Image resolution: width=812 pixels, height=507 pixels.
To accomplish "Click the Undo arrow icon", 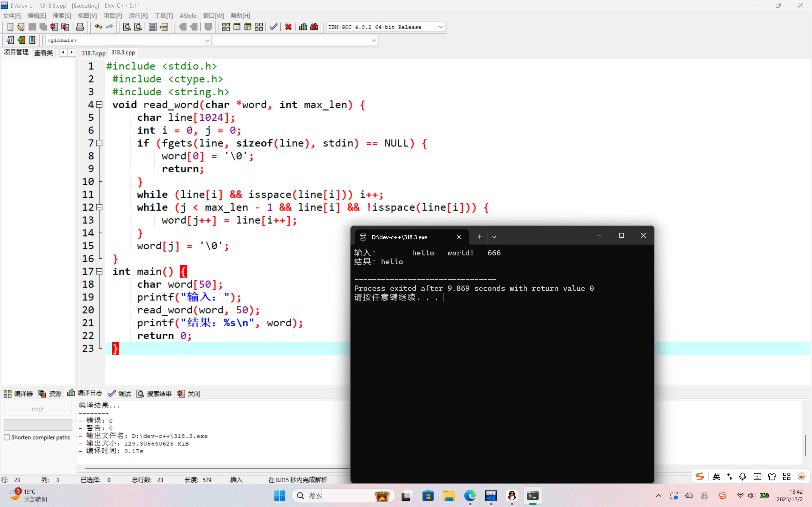I will 98,27.
